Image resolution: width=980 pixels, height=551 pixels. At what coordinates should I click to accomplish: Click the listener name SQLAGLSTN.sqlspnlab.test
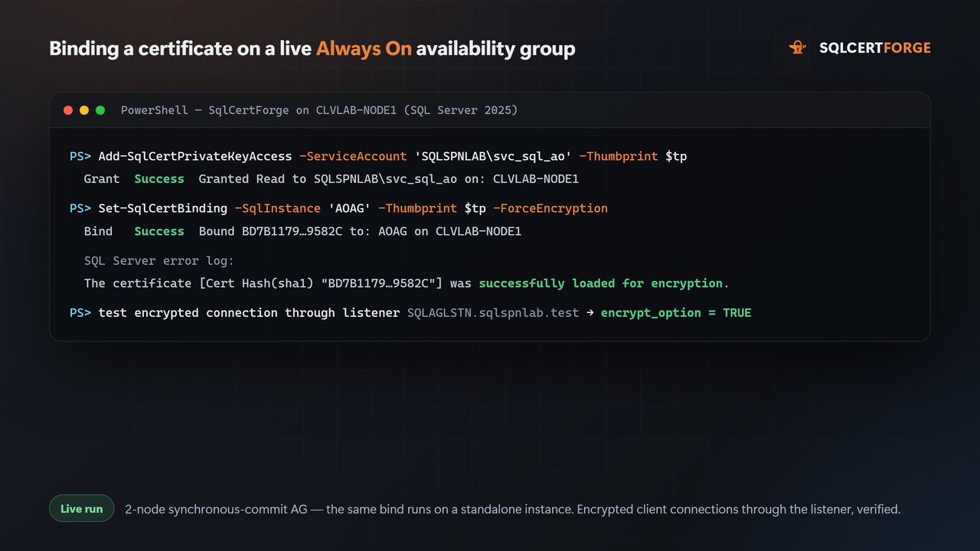(493, 313)
